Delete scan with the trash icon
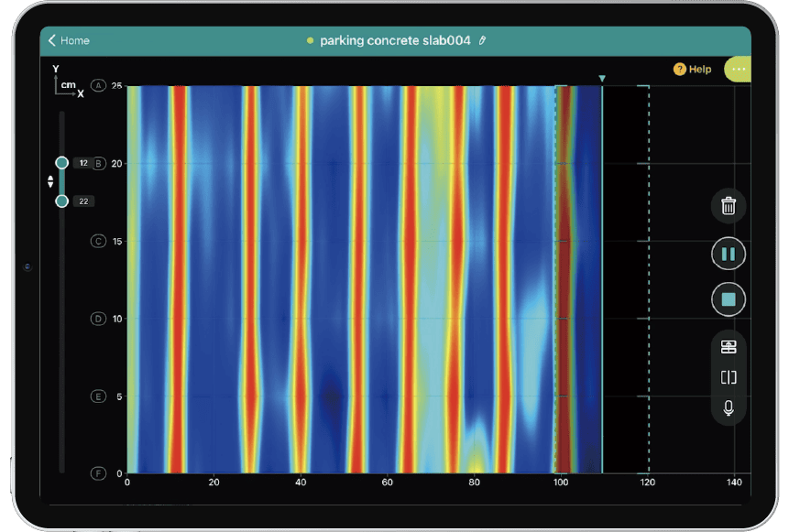 tap(729, 206)
